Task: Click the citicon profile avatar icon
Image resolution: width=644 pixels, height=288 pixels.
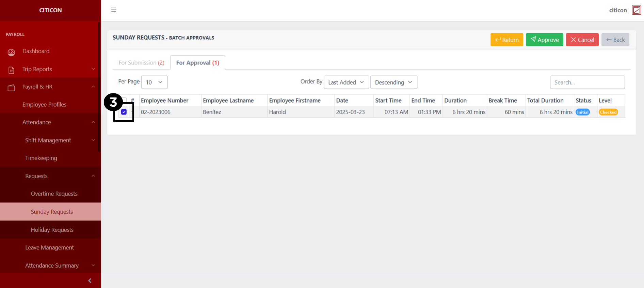Action: click(636, 10)
